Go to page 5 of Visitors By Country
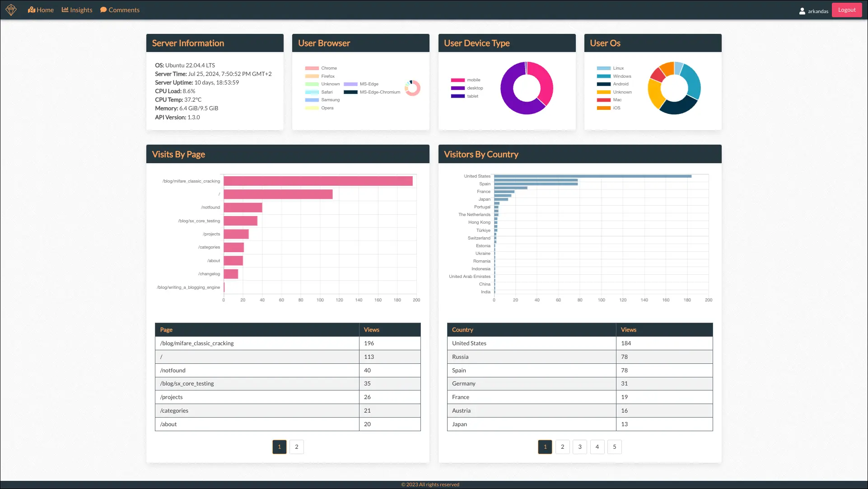Image resolution: width=868 pixels, height=489 pixels. pyautogui.click(x=614, y=447)
